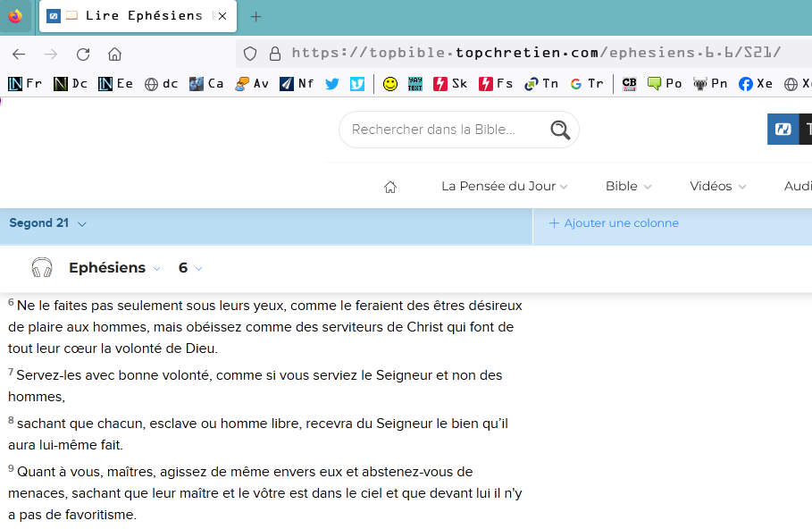Expand the Vidéos menu

tap(717, 186)
